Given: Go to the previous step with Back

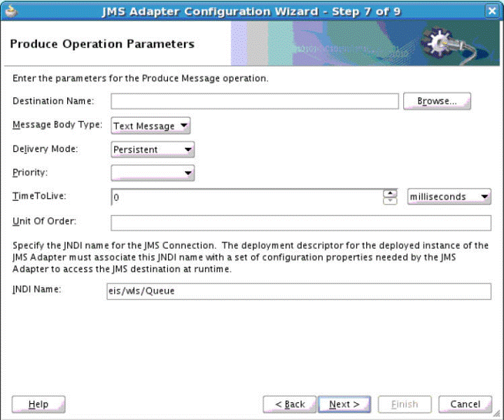Looking at the screenshot, I should pyautogui.click(x=290, y=405).
